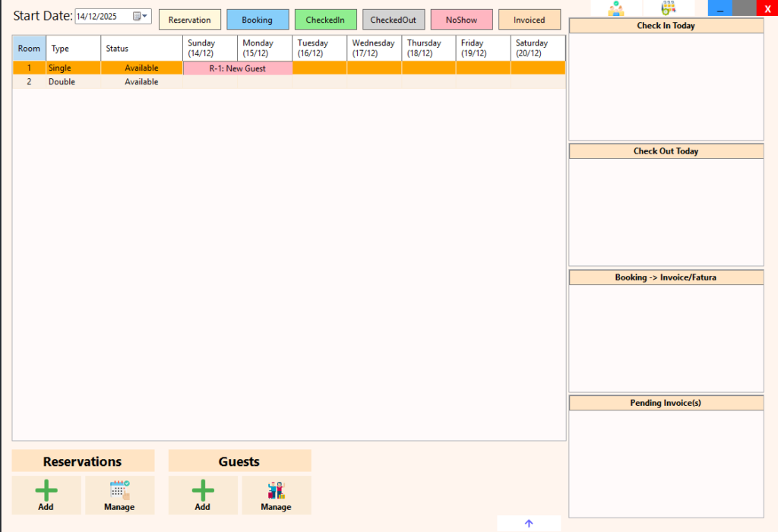Screen dimensions: 778x532
Task: Click the Reservation legend button
Action: click(x=189, y=19)
